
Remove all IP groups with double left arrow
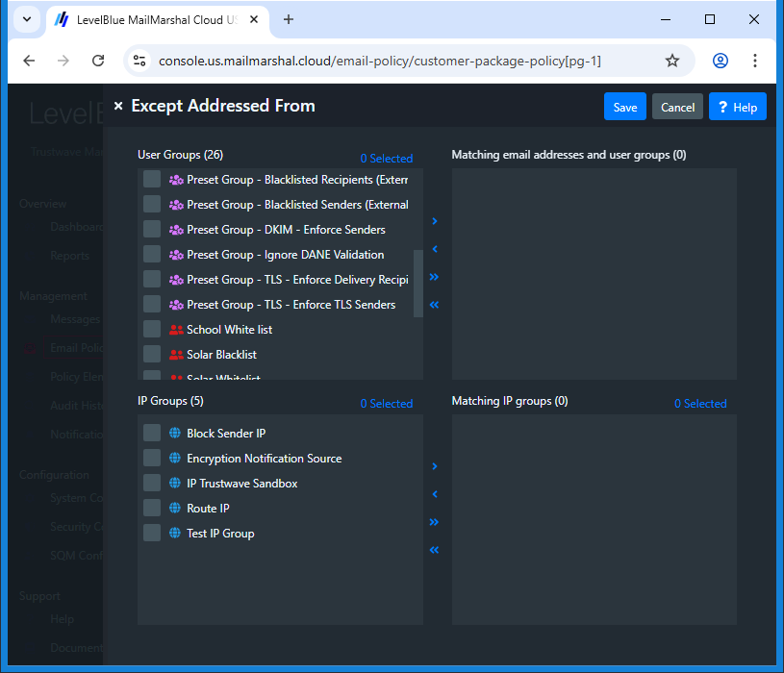pyautogui.click(x=434, y=550)
